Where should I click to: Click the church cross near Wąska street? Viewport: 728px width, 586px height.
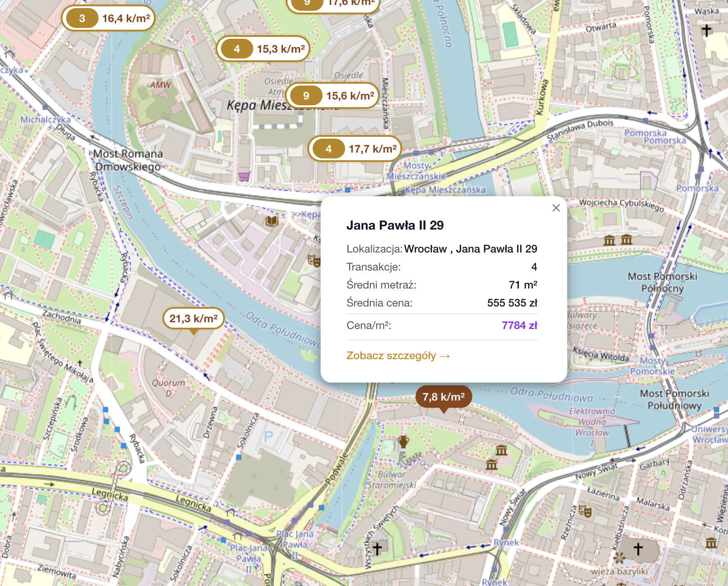coord(706,30)
